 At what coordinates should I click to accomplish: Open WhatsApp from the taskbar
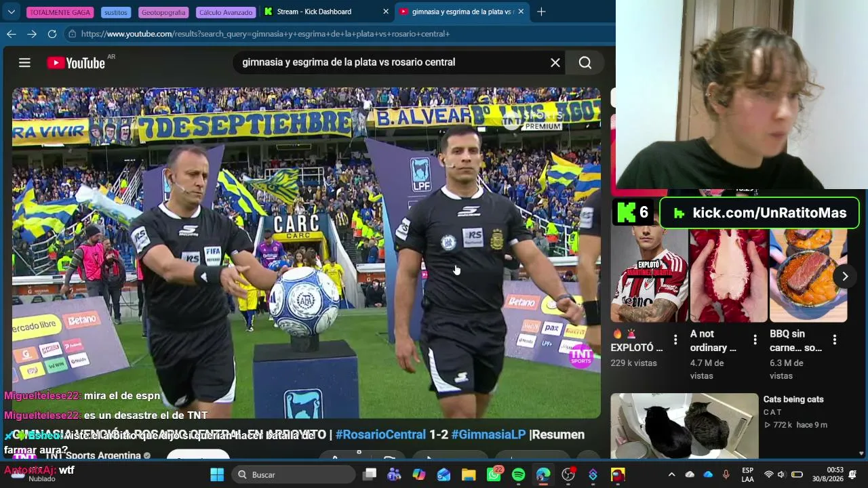(x=494, y=474)
